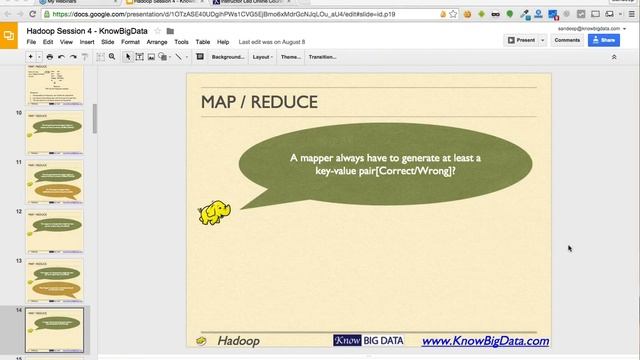
Task: Reload the page in the browser
Action: tap(33, 14)
